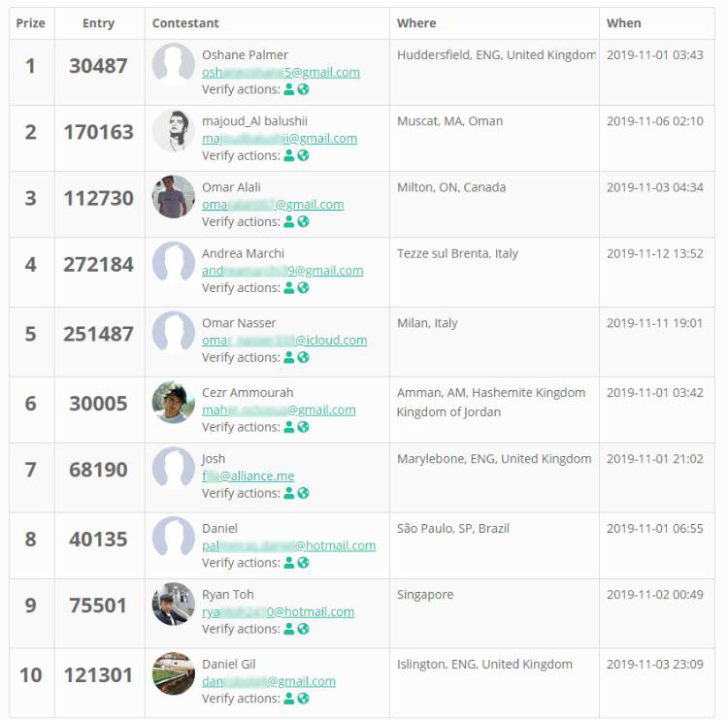Click the person verify icon for majoud_Al balushii
Image resolution: width=728 pixels, height=720 pixels.
288,155
